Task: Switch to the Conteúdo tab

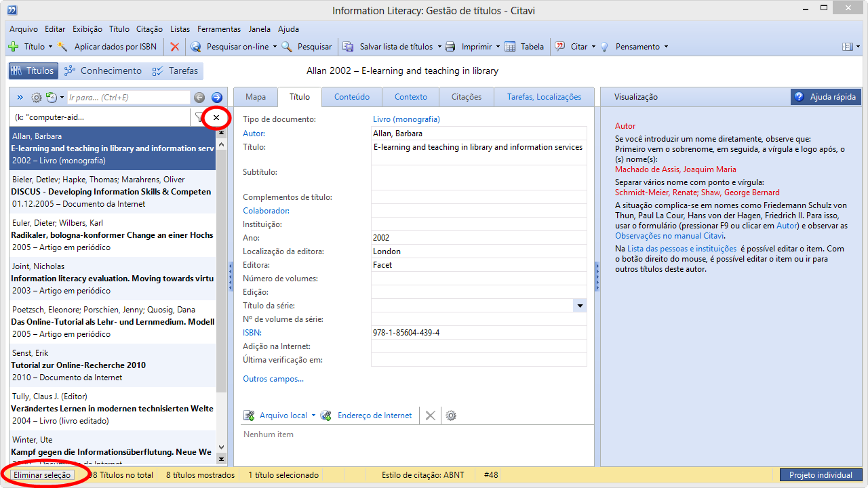Action: pyautogui.click(x=352, y=97)
